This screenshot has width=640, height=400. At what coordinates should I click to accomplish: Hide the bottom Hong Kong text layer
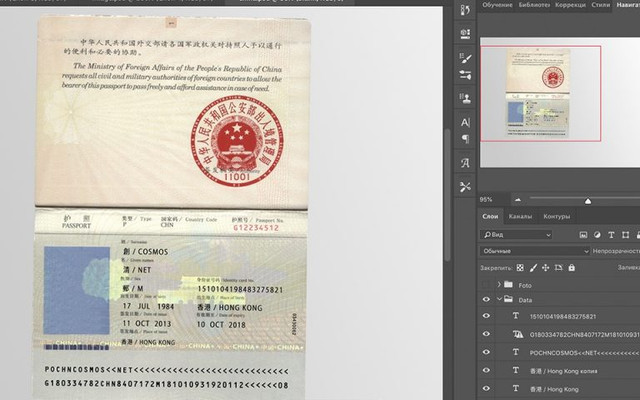click(486, 388)
